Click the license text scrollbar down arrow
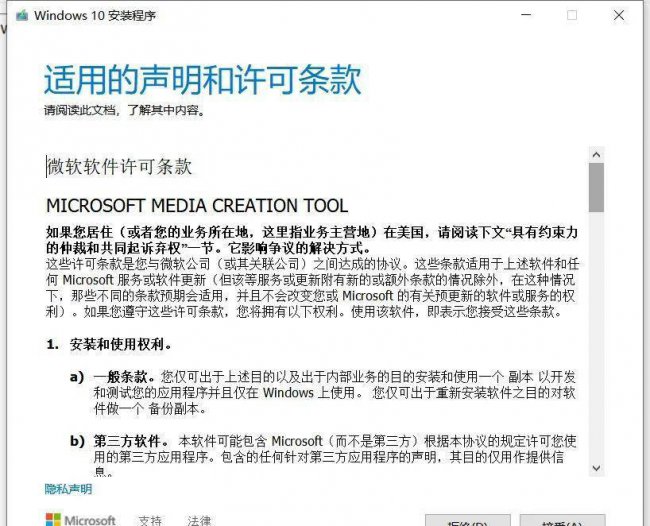Viewport: 650px width, 526px height. [597, 468]
